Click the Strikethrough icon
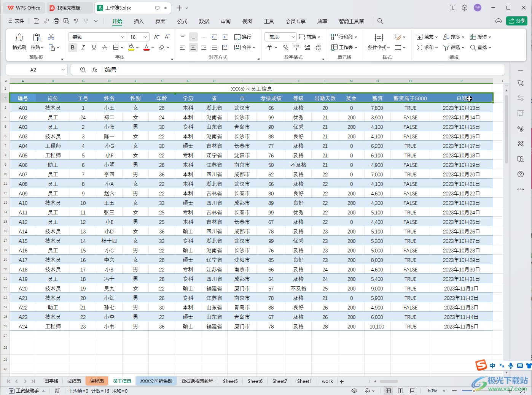532x395 pixels. click(x=105, y=48)
